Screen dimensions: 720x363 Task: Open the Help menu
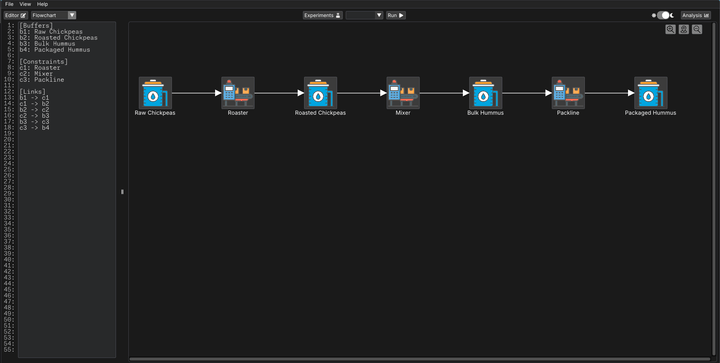coord(42,4)
